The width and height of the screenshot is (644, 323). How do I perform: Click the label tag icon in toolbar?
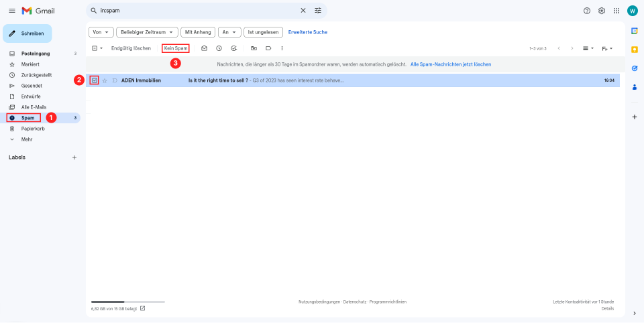point(268,48)
